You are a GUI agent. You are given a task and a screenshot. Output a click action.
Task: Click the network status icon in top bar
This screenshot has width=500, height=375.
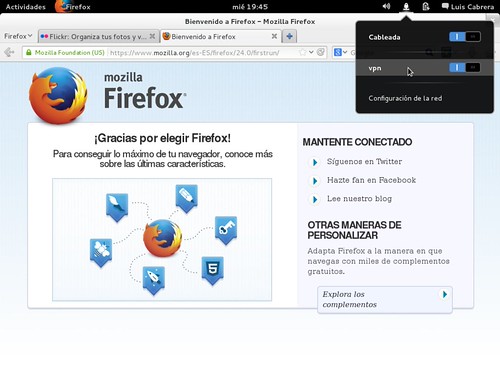[406, 6]
